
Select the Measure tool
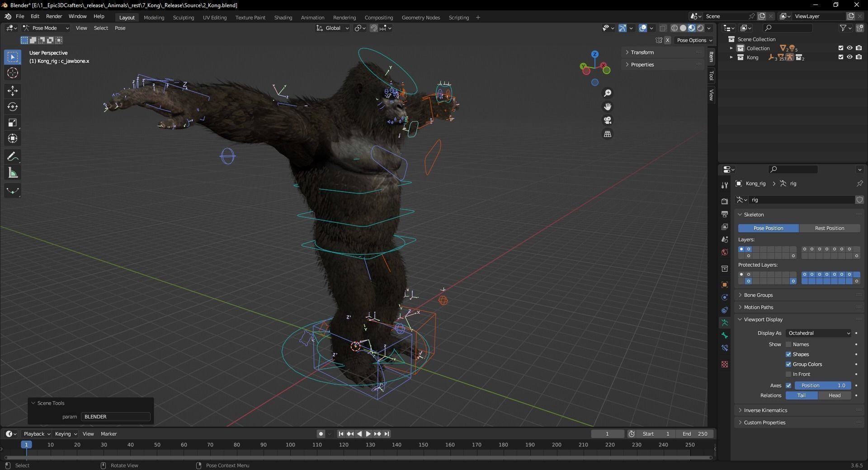(13, 173)
